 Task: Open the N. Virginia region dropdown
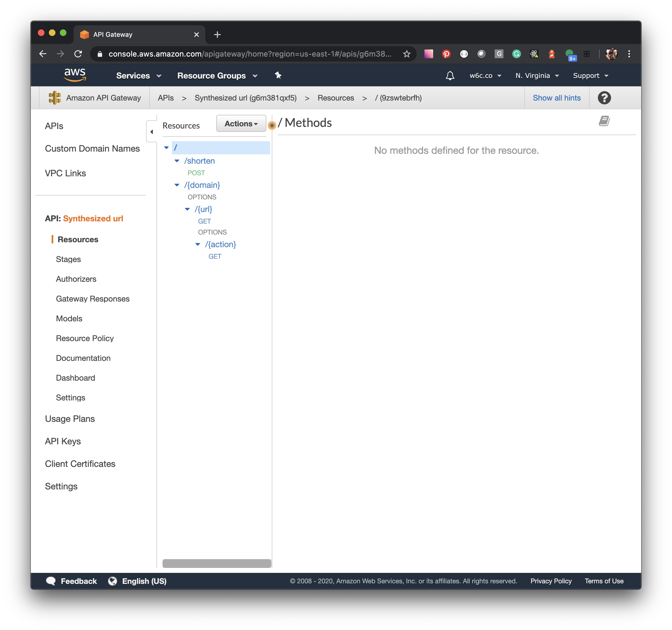(536, 76)
